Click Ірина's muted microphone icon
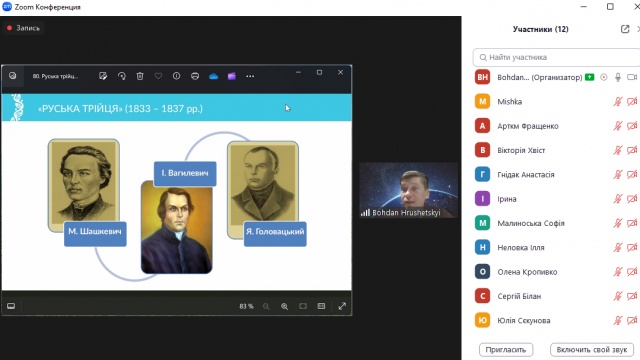 618,199
